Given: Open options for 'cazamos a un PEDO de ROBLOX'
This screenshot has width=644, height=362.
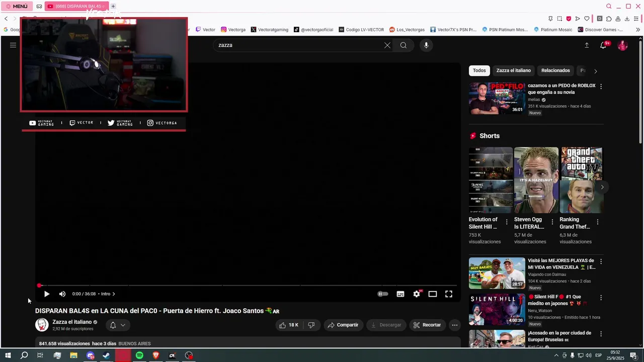Looking at the screenshot, I should 601,86.
